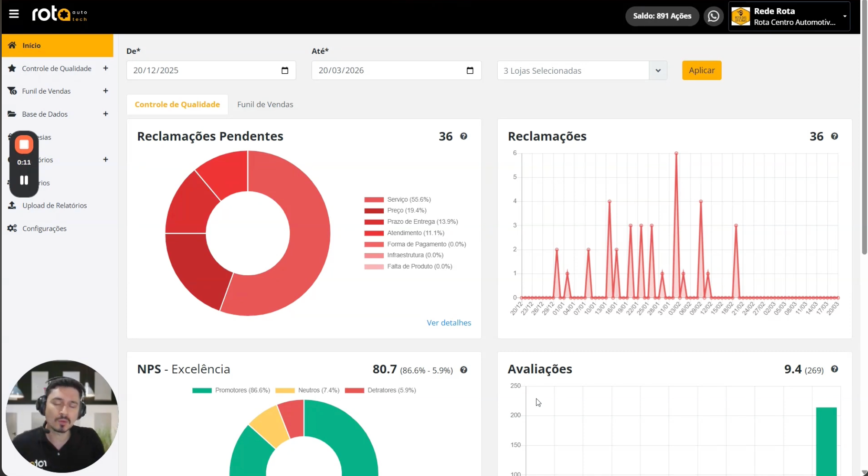Click the gears icon for Configurações
This screenshot has width=868, height=476.
tap(12, 228)
